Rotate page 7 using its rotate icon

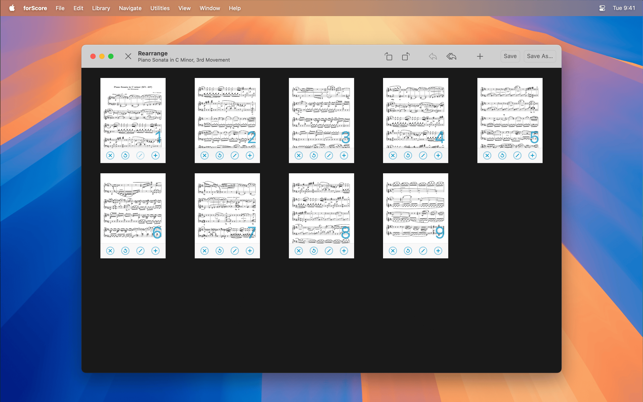(219, 251)
